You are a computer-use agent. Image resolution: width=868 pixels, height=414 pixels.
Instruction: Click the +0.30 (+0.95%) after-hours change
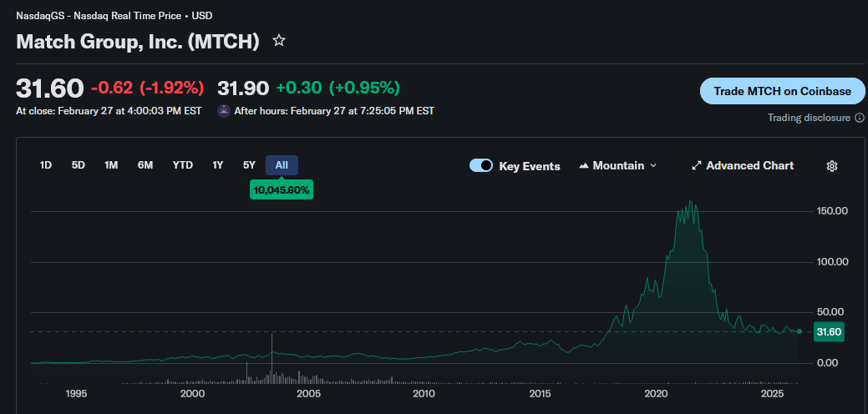[338, 88]
